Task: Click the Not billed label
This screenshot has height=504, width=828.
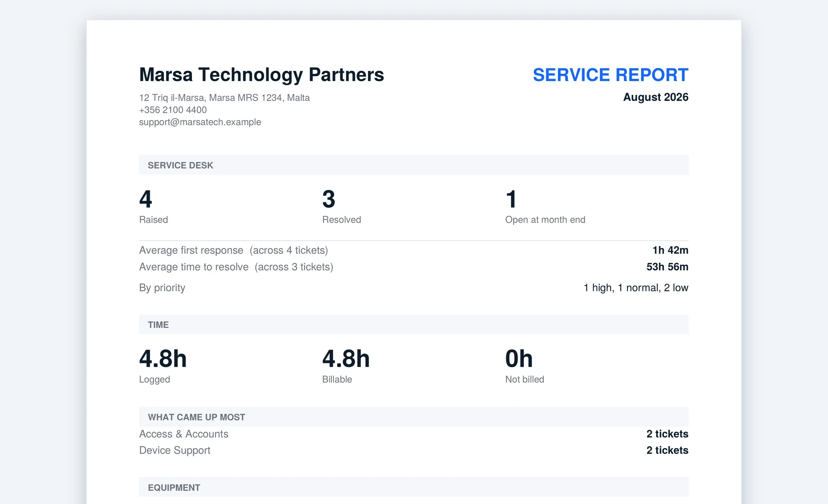Action: point(525,379)
